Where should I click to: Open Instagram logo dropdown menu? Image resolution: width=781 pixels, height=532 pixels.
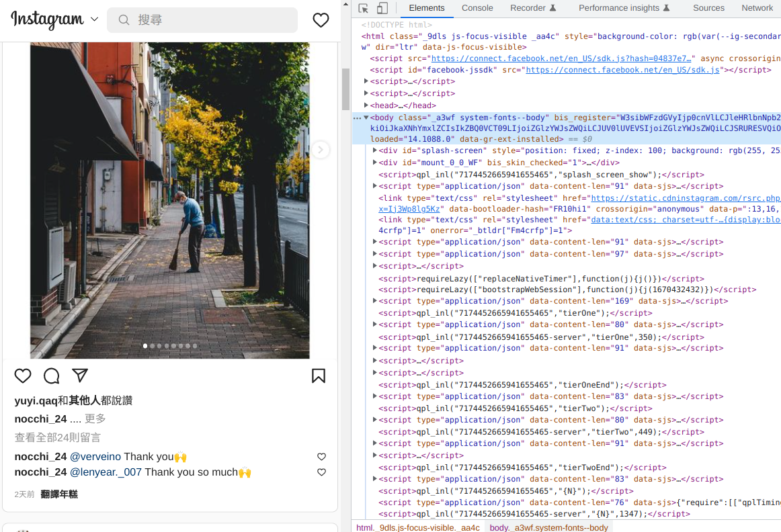(x=94, y=20)
